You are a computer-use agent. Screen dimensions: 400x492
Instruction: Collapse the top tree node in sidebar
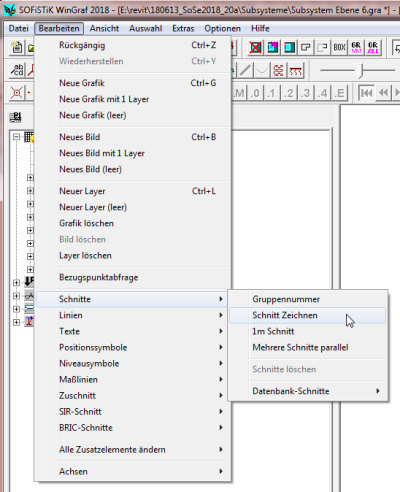[x=16, y=137]
